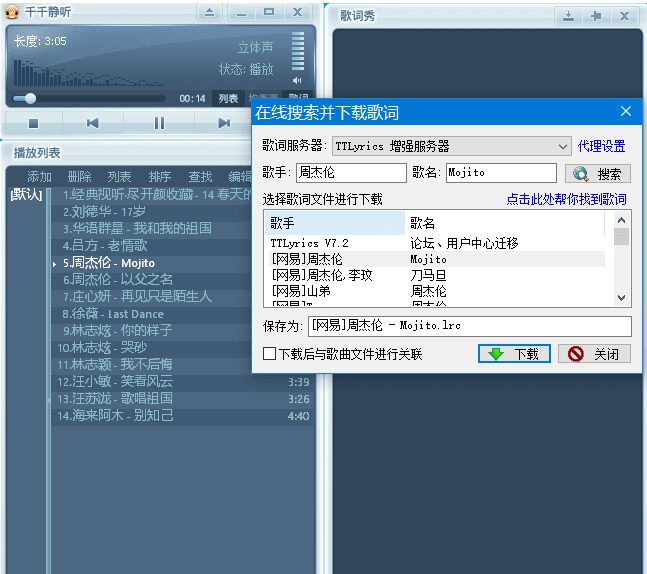Select the [默认] playlist group
This screenshot has width=647, height=574.
(x=26, y=194)
